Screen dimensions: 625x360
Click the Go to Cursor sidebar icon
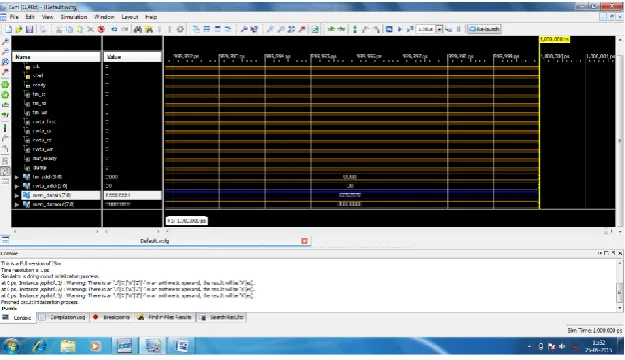(5, 72)
